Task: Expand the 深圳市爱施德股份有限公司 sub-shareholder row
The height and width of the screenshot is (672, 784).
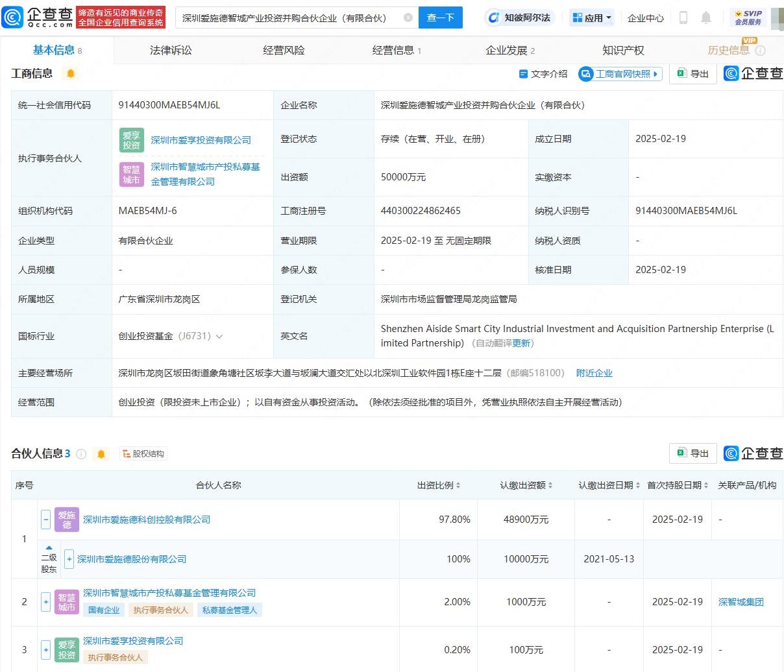Action: (x=69, y=559)
